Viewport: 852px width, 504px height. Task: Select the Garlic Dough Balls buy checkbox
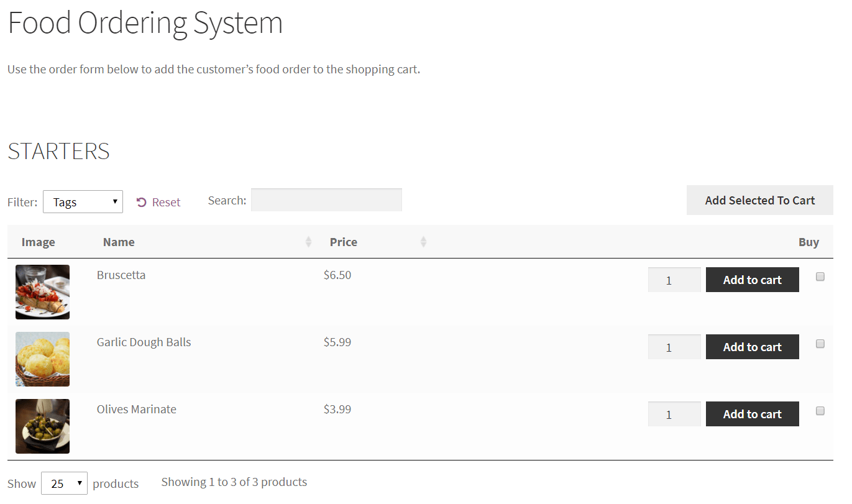click(820, 343)
